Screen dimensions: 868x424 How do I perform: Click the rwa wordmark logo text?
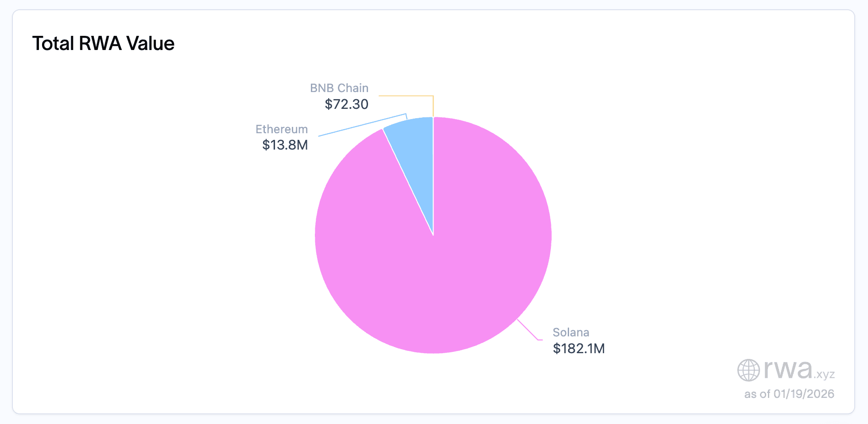[788, 369]
